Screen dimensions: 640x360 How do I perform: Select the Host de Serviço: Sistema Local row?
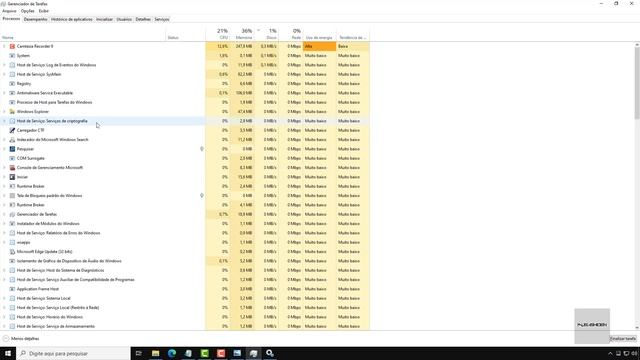pyautogui.click(x=184, y=298)
